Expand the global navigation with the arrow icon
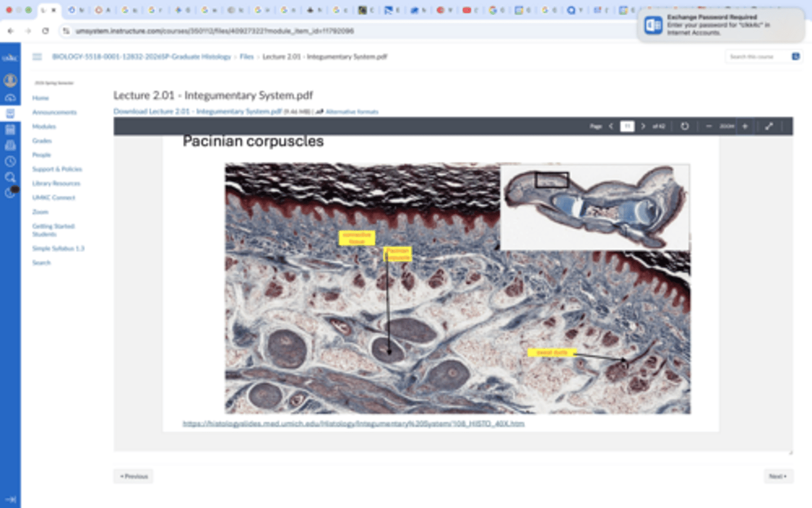 (x=10, y=499)
